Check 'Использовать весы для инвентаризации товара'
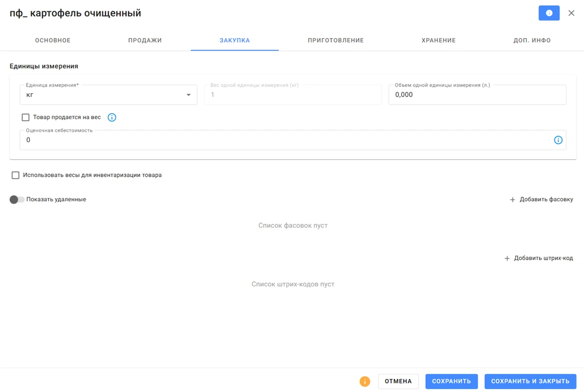The height and width of the screenshot is (392, 584). (x=15, y=175)
